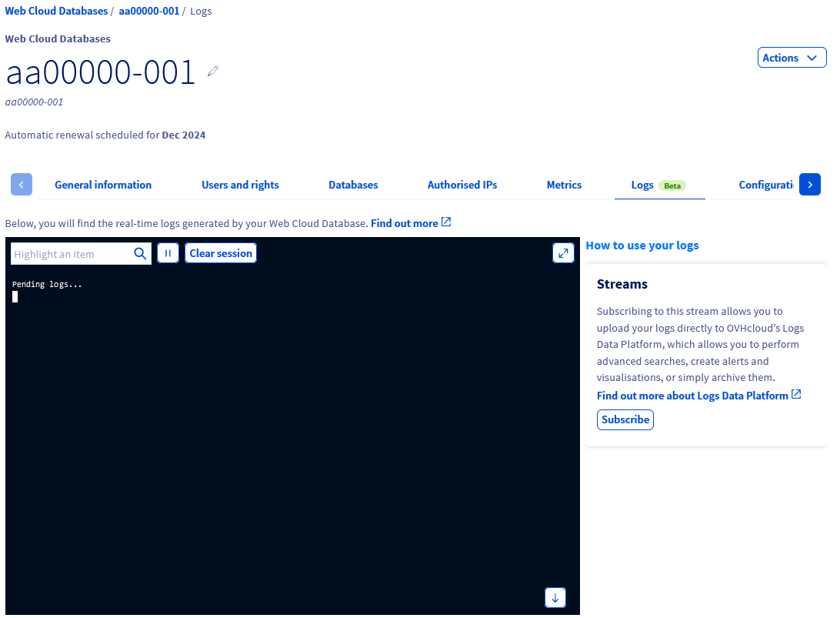Click the external link icon next to Find out more
Viewport: 840px width, 618px height.
445,222
